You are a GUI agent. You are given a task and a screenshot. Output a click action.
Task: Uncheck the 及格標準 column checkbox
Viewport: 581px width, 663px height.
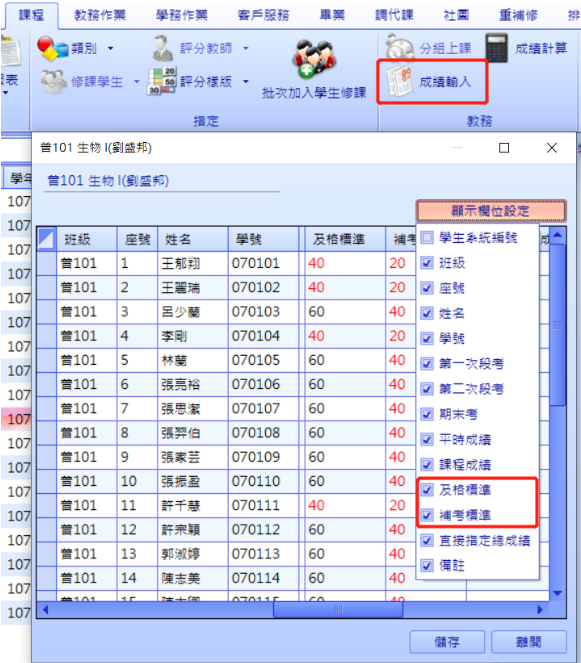[x=427, y=490]
